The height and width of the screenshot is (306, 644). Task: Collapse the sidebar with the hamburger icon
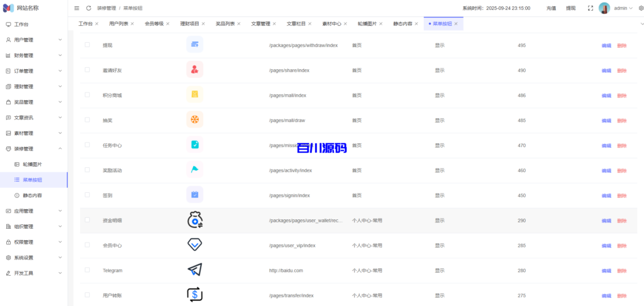coord(77,8)
